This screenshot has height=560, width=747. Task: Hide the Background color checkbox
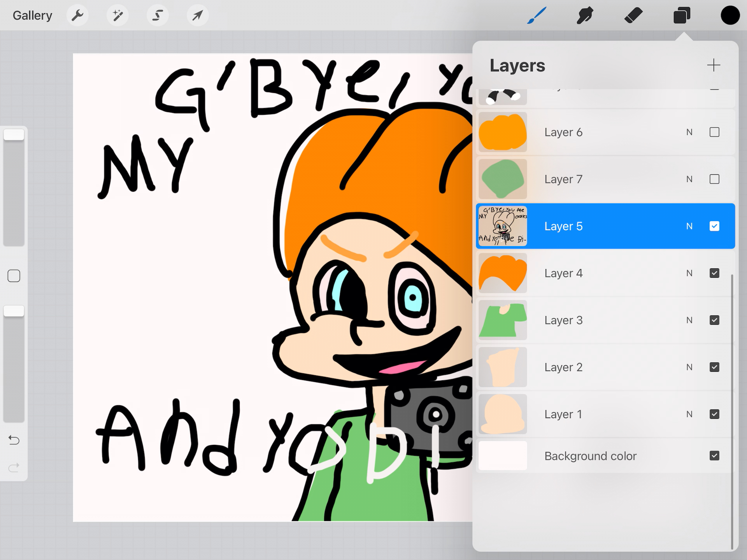click(714, 456)
